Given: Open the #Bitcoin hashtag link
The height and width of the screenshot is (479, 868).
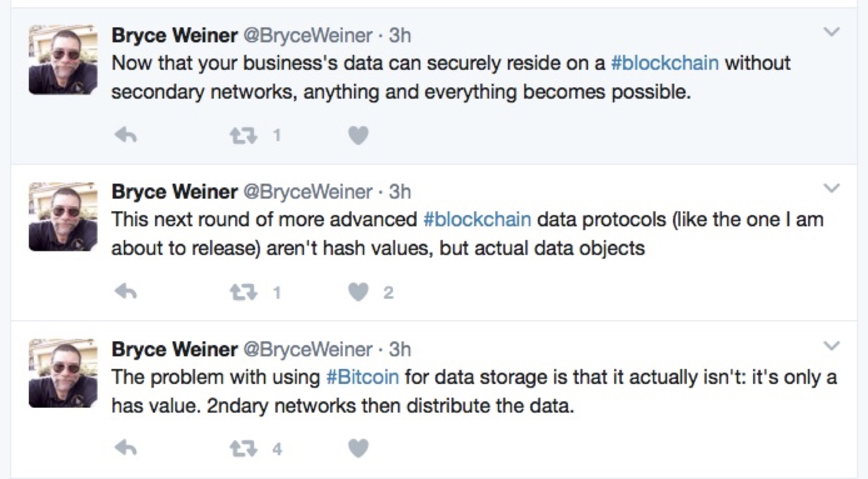Looking at the screenshot, I should pos(363,377).
